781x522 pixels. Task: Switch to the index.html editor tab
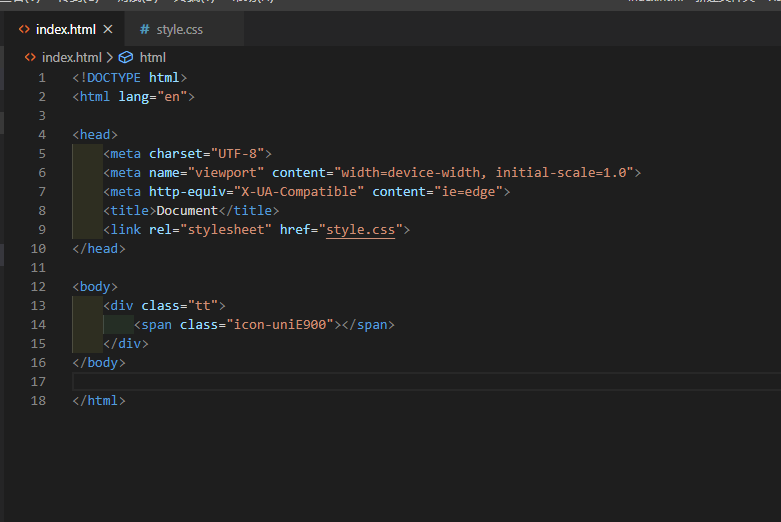(65, 29)
